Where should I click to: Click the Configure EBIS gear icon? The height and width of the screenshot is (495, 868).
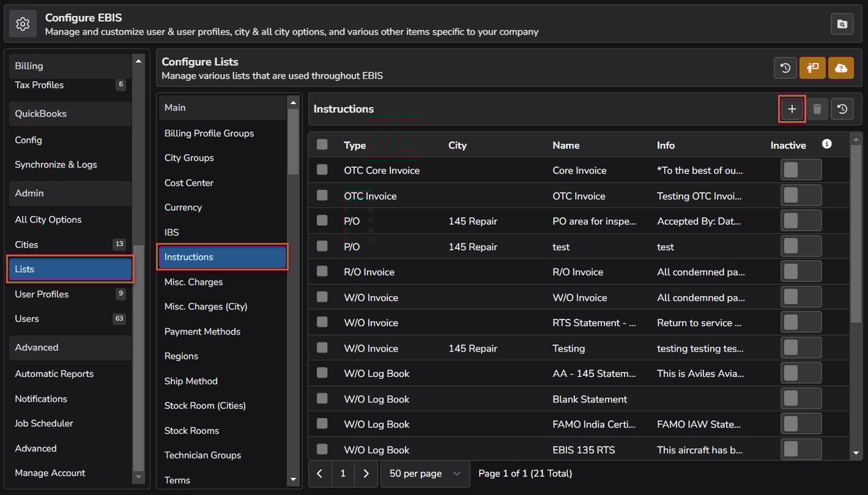coord(23,24)
